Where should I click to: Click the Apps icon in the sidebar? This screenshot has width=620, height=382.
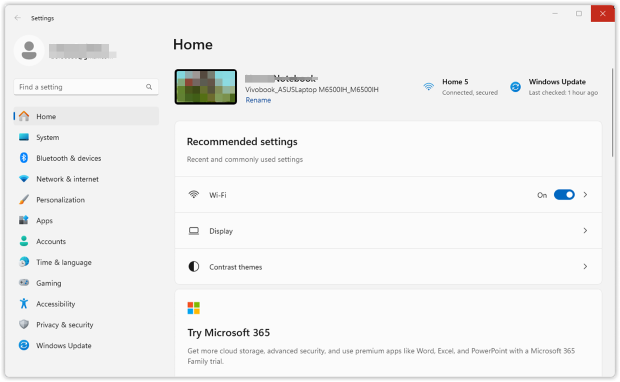point(24,220)
